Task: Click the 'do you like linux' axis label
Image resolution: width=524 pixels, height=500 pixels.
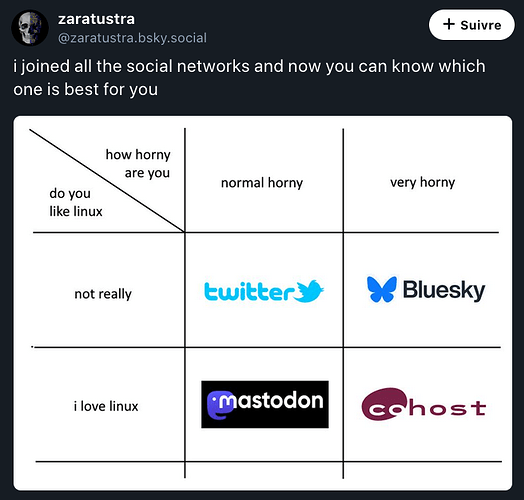Action: click(76, 202)
